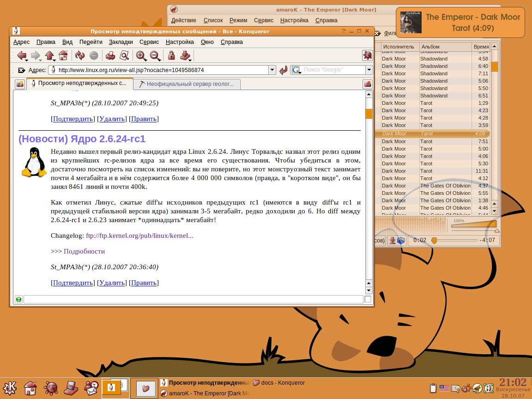Click the floppy drive panel launcher
The height and width of the screenshot is (399, 532).
(x=71, y=388)
